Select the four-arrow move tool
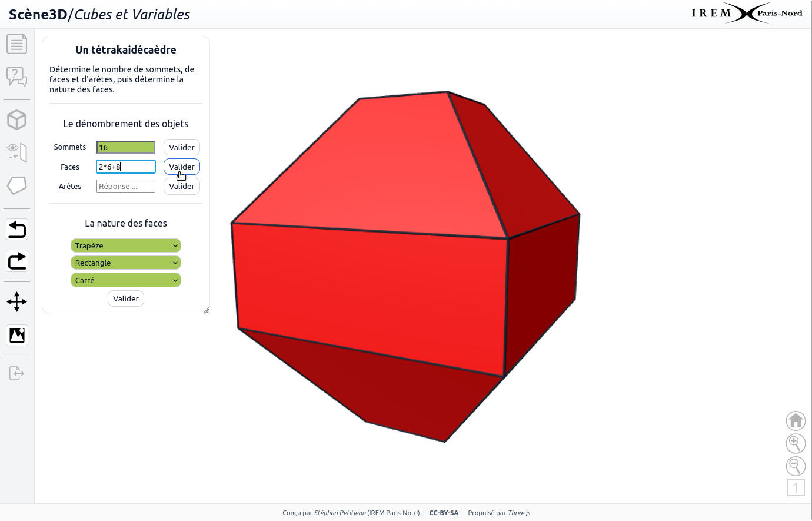Viewport: 812px width, 521px height. (x=16, y=302)
